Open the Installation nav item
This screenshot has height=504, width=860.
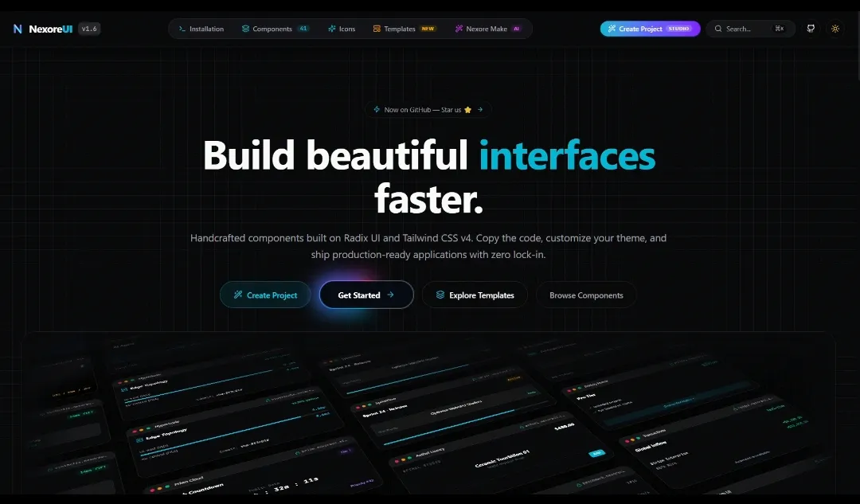click(x=201, y=29)
